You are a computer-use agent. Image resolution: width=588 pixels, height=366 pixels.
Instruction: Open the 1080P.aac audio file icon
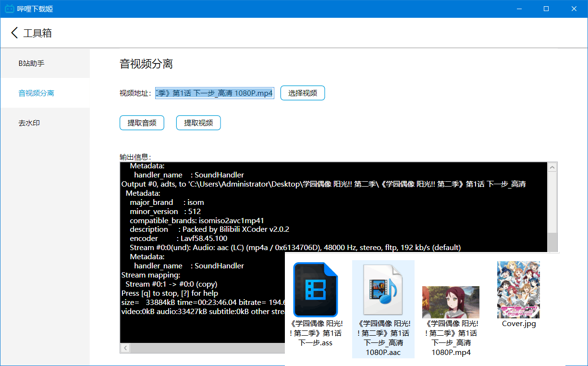[383, 289]
